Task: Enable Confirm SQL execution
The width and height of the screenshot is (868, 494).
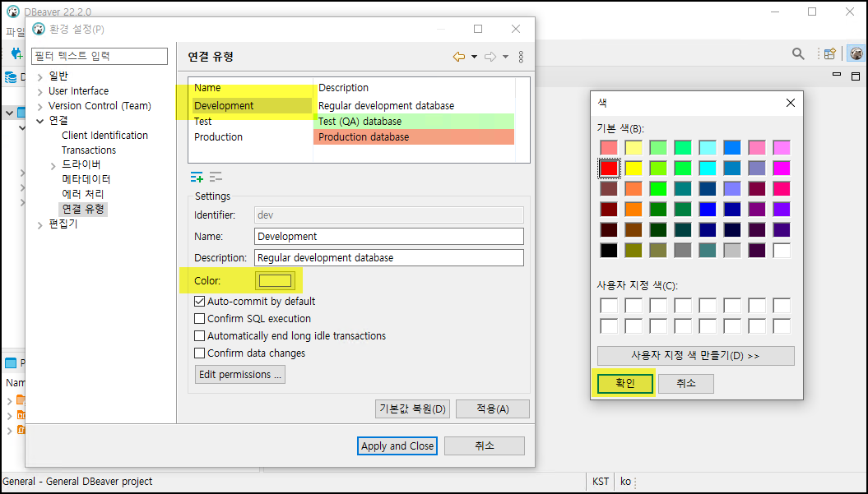Action: 199,319
